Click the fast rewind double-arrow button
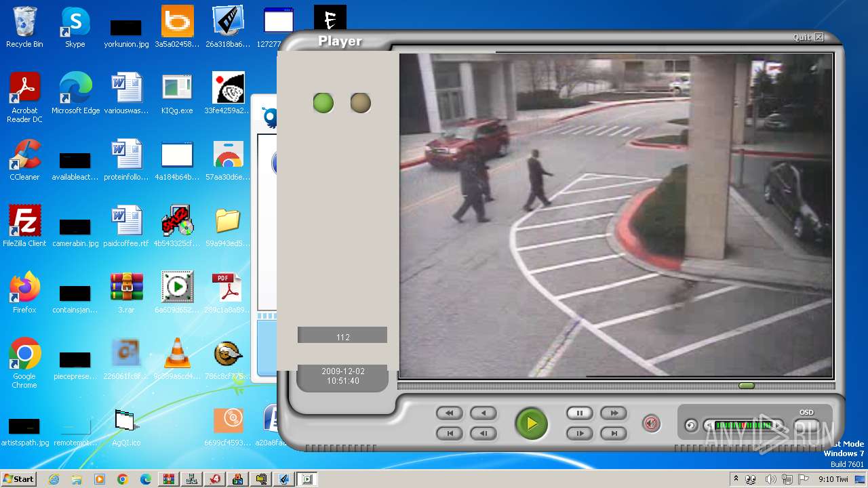Screen dimensions: 868x488 point(450,413)
